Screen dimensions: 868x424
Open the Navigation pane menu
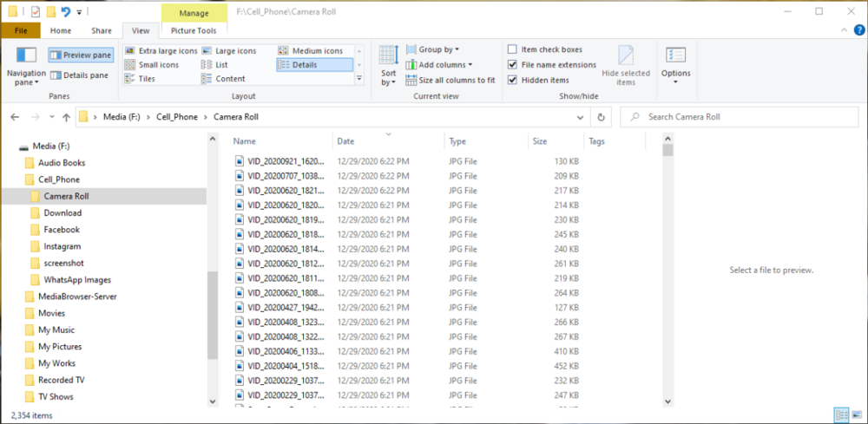coord(26,67)
